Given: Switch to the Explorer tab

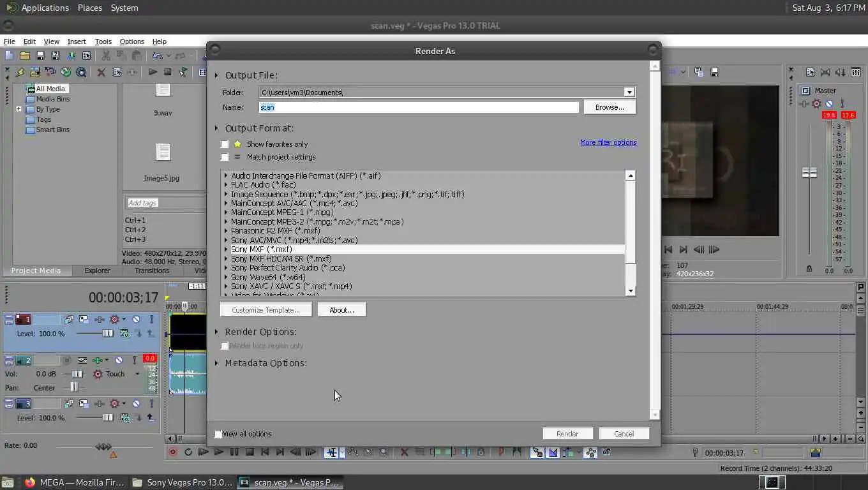Looking at the screenshot, I should tap(98, 271).
